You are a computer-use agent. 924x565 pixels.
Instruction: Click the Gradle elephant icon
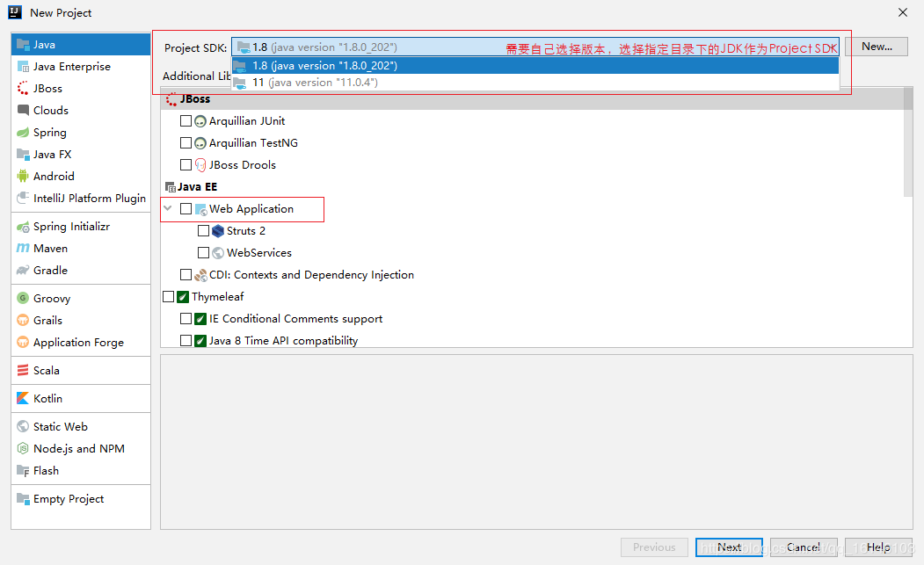pyautogui.click(x=23, y=271)
